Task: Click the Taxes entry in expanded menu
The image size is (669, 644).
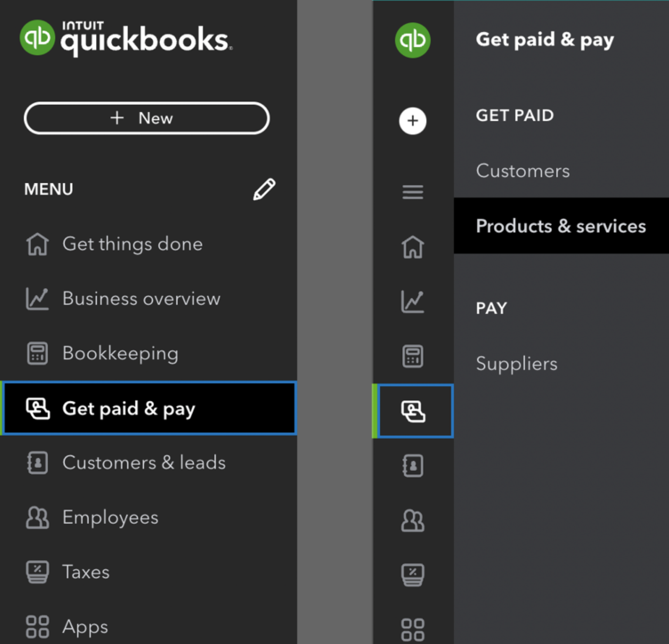Action: click(85, 572)
